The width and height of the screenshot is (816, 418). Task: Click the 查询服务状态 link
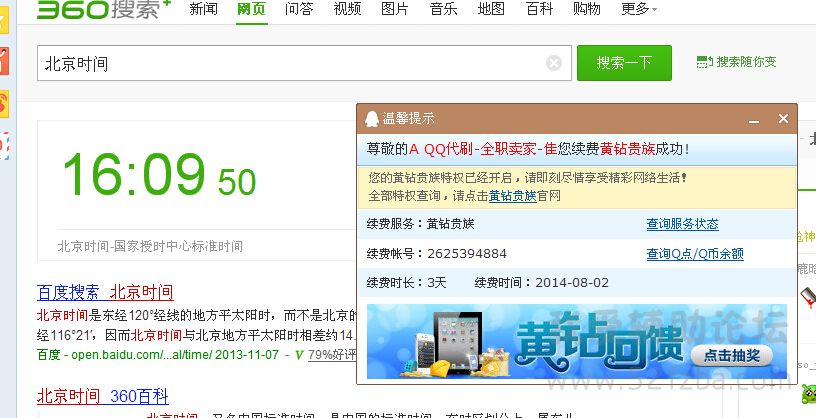pyautogui.click(x=682, y=224)
